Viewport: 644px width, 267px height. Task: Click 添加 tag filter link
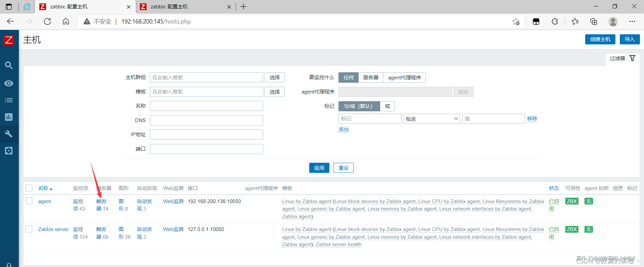tap(344, 129)
